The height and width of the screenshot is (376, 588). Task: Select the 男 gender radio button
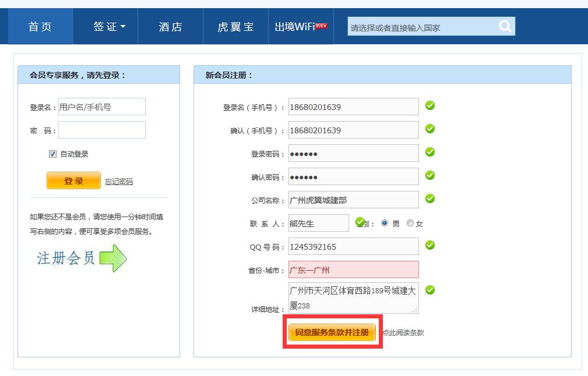click(x=385, y=222)
